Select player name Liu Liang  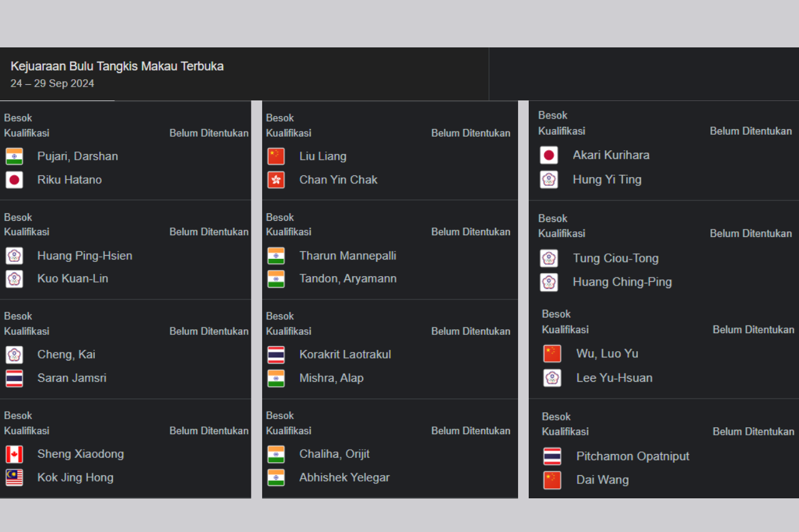pos(323,157)
